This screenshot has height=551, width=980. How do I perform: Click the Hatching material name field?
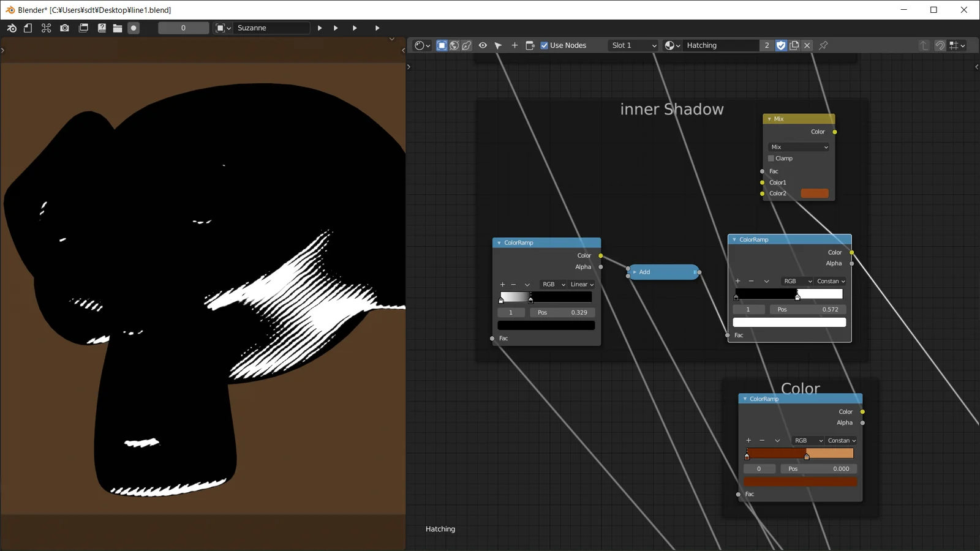point(720,45)
